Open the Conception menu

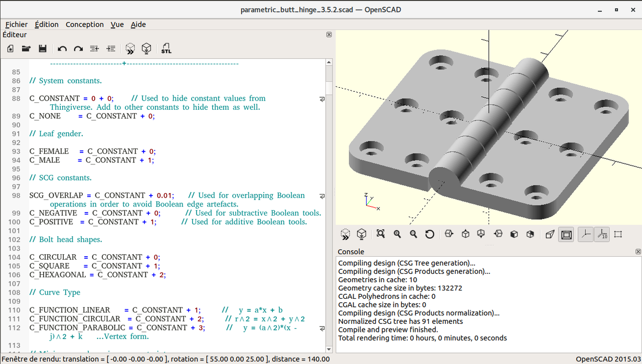84,24
